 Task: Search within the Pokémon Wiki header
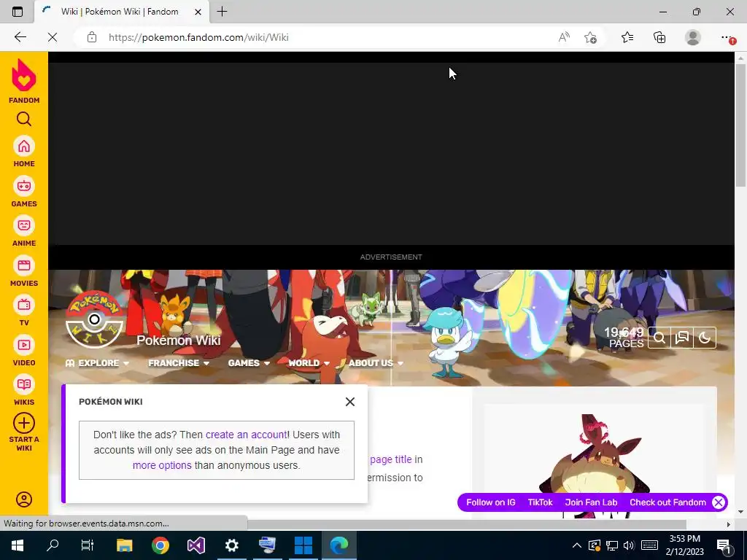click(x=659, y=338)
